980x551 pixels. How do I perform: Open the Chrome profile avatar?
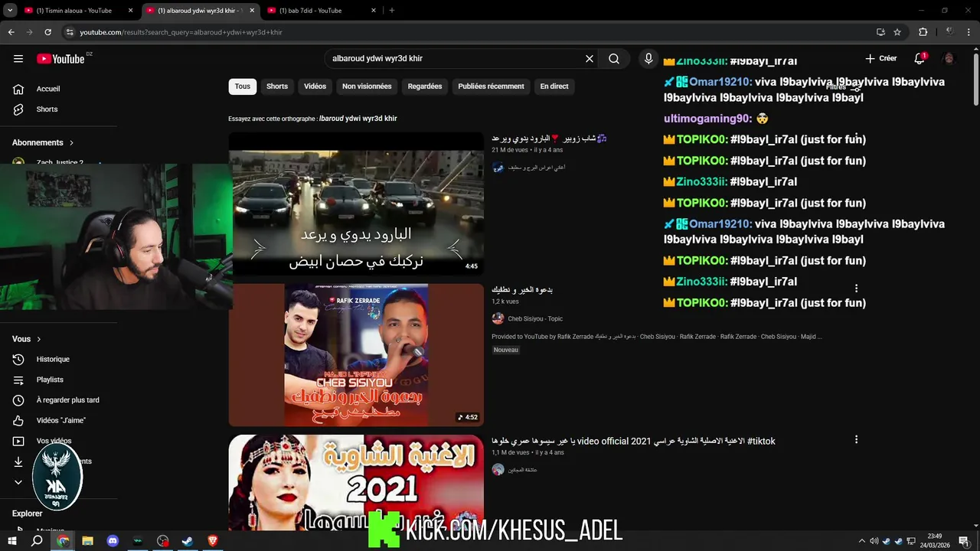pos(949,32)
